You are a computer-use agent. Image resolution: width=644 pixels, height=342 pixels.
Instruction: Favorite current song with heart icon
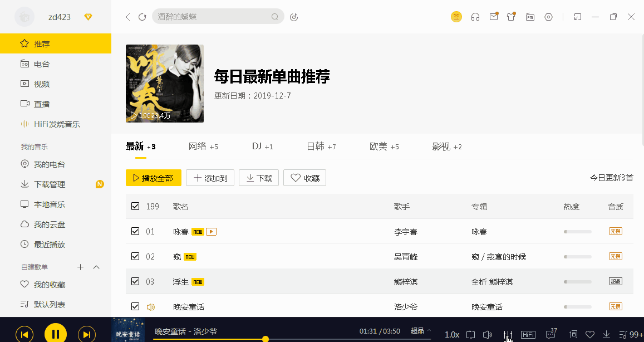click(591, 334)
